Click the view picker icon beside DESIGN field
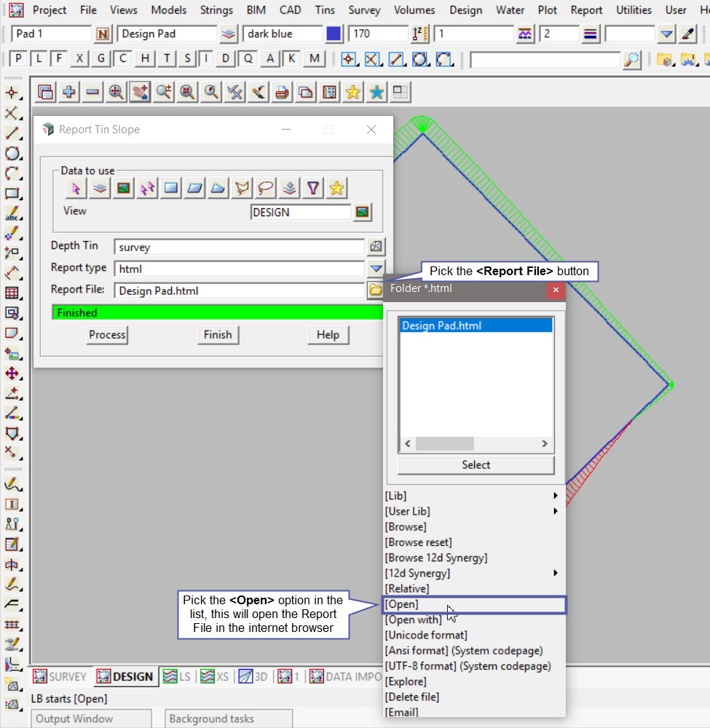 [x=362, y=213]
